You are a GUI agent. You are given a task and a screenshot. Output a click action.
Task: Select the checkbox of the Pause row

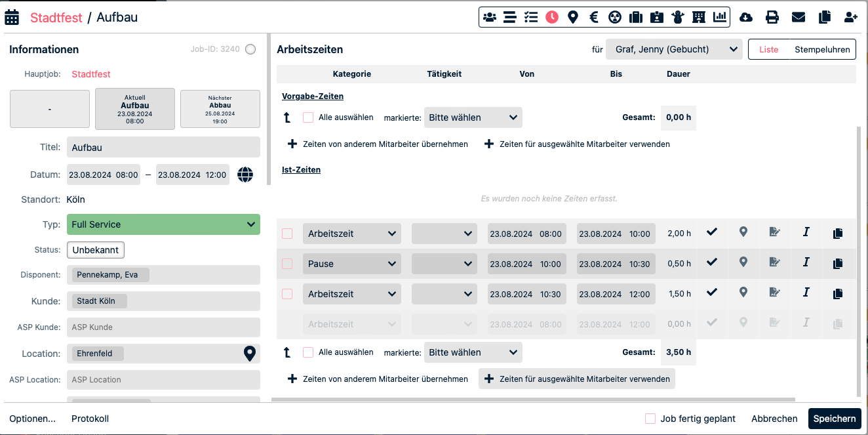tap(287, 264)
